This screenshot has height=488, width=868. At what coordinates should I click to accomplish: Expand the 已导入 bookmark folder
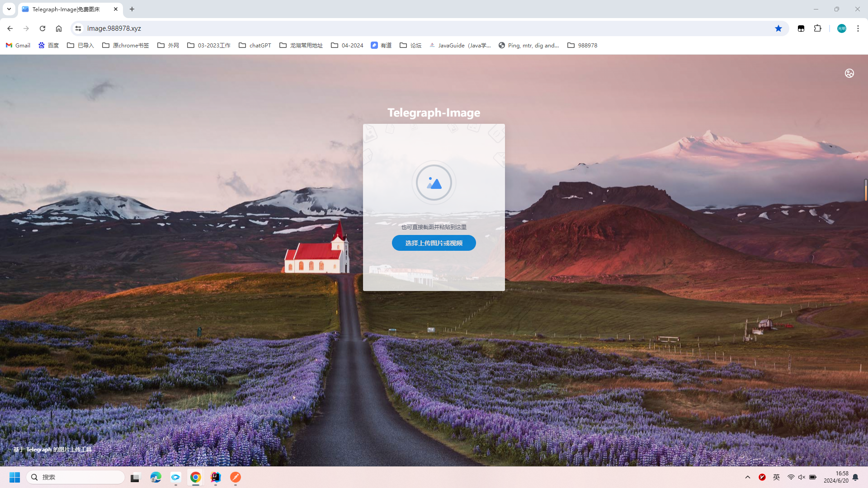click(80, 45)
